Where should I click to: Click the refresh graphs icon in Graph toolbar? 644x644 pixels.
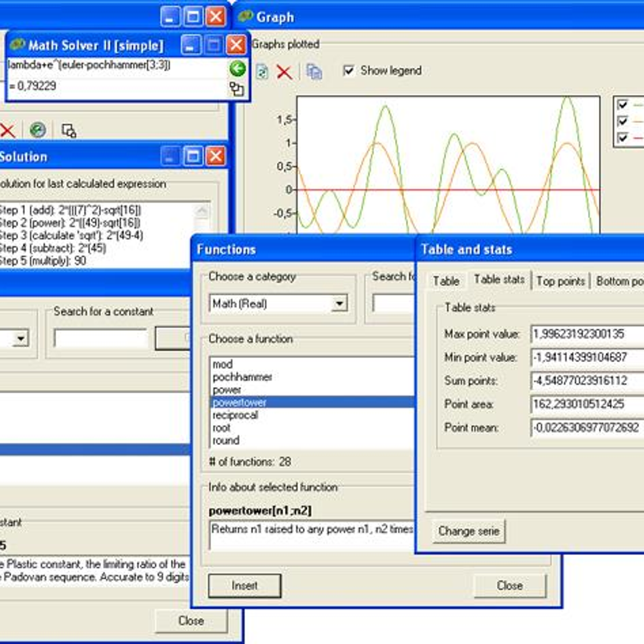click(262, 72)
